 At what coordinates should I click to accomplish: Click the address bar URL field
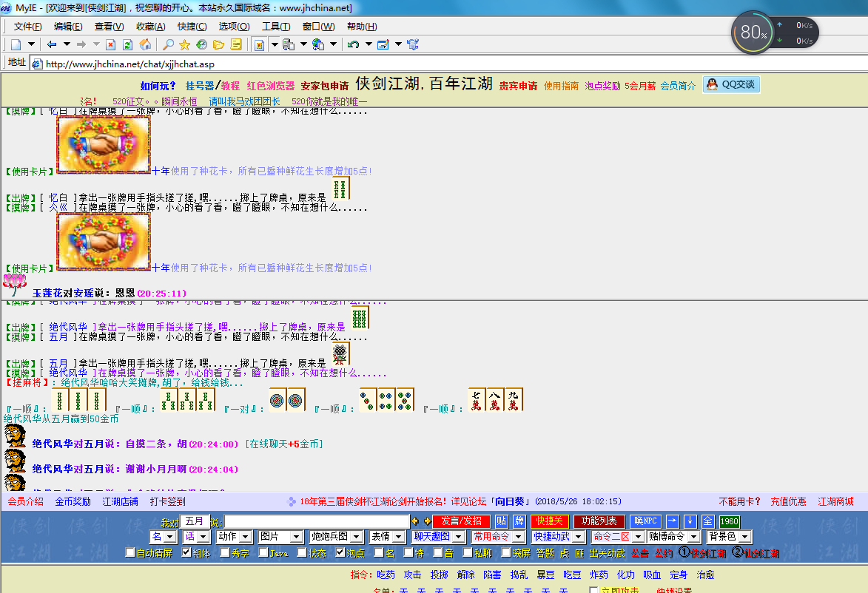pyautogui.click(x=448, y=64)
